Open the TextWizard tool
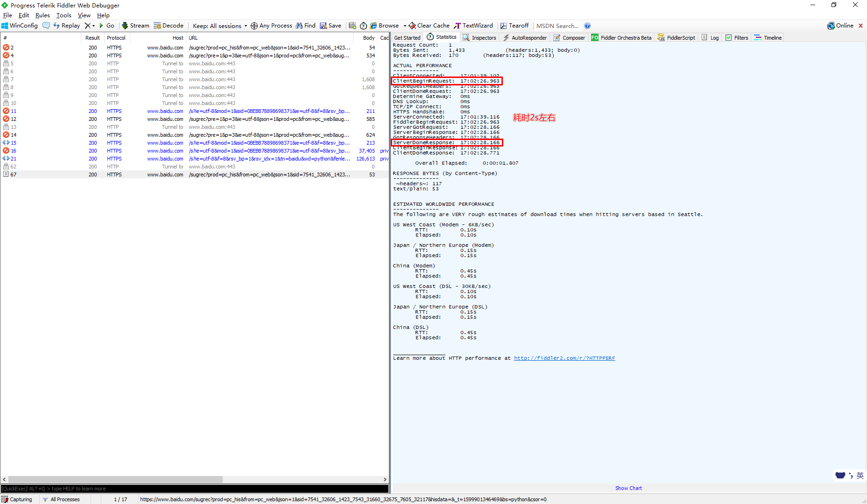 pos(473,26)
